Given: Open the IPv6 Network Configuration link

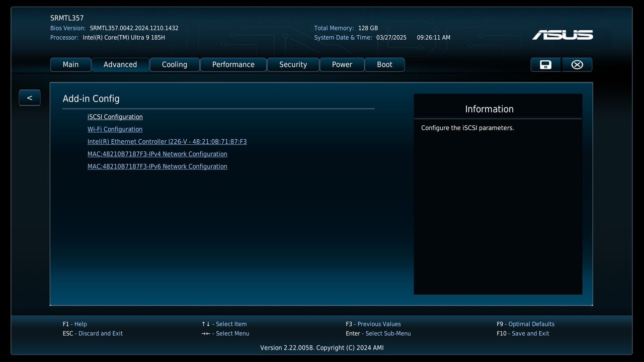Looking at the screenshot, I should tap(157, 166).
